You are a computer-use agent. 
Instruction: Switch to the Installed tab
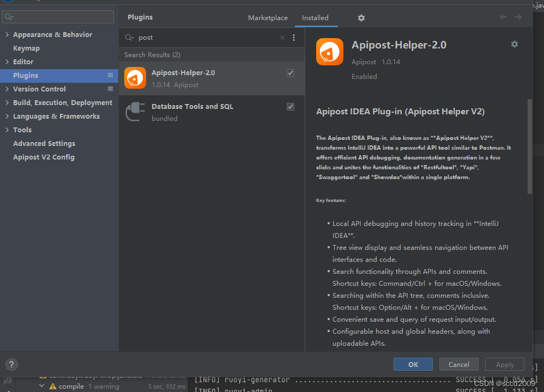(315, 17)
